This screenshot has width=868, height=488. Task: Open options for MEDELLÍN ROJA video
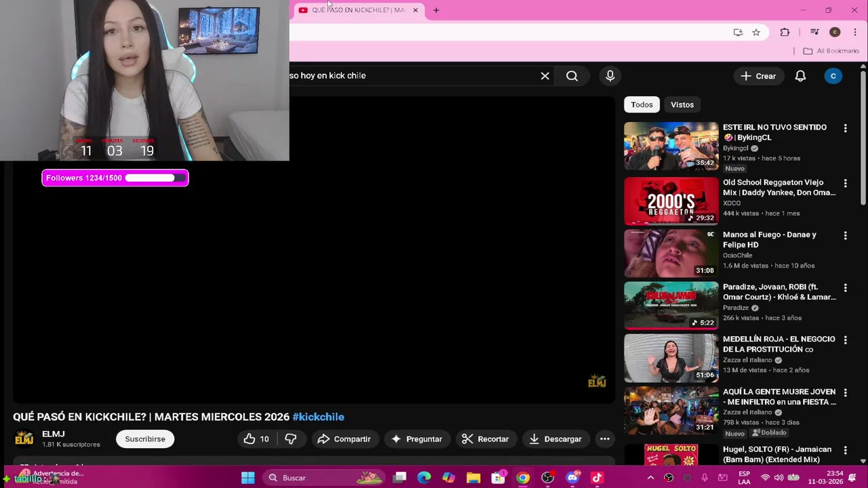pos(845,340)
